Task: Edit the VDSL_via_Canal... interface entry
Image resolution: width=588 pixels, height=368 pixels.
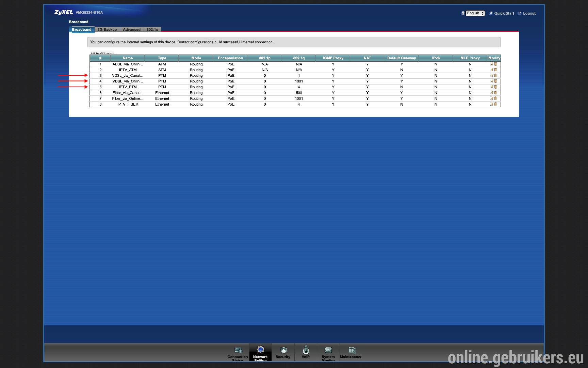Action: click(492, 76)
